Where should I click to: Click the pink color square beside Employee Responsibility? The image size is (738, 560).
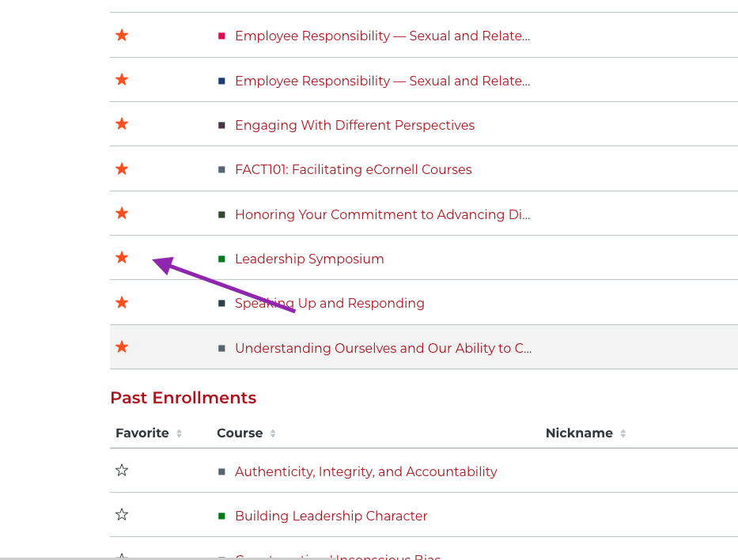click(221, 36)
